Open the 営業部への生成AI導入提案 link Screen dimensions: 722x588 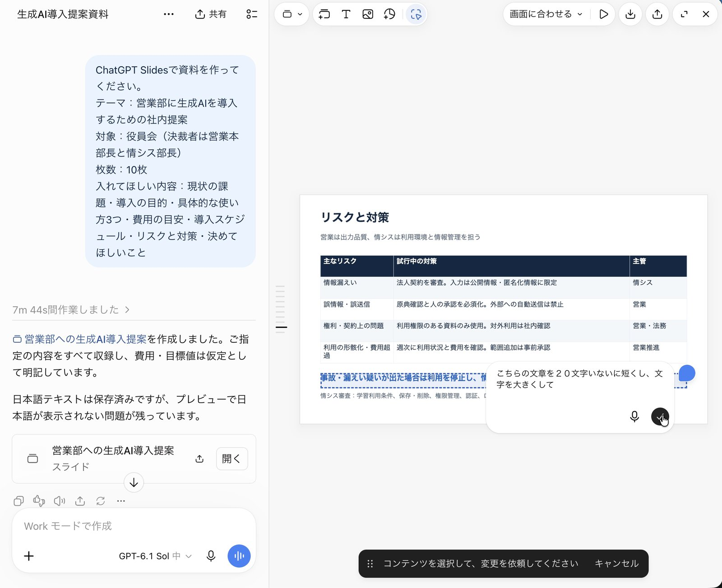point(79,339)
